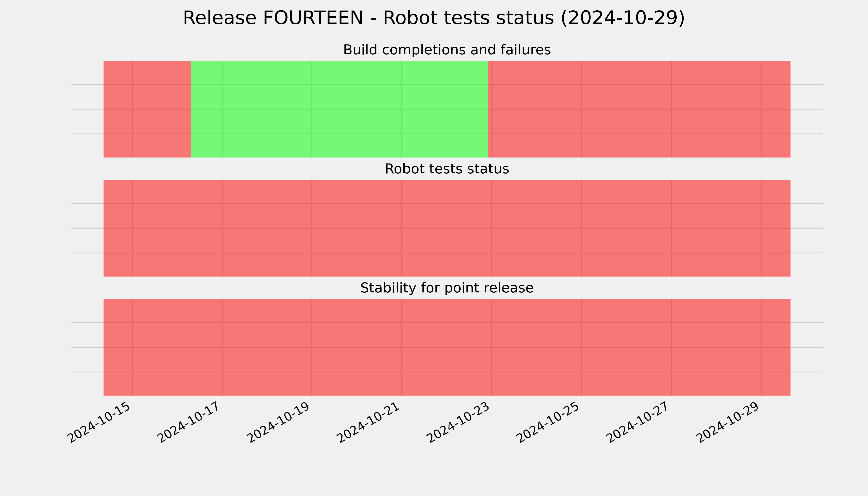Screen dimensions: 868x496
Task: Select the 2024-10-23 axis date label
Action: [459, 423]
